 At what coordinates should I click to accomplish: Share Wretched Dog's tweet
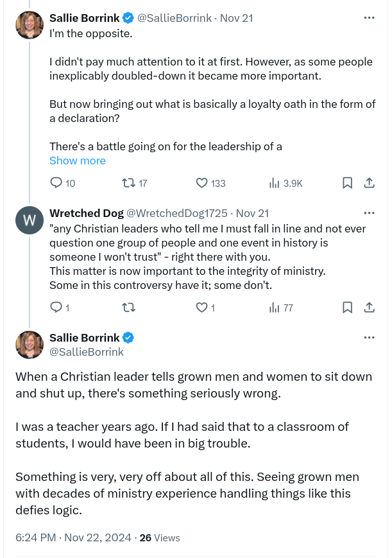[x=369, y=308]
